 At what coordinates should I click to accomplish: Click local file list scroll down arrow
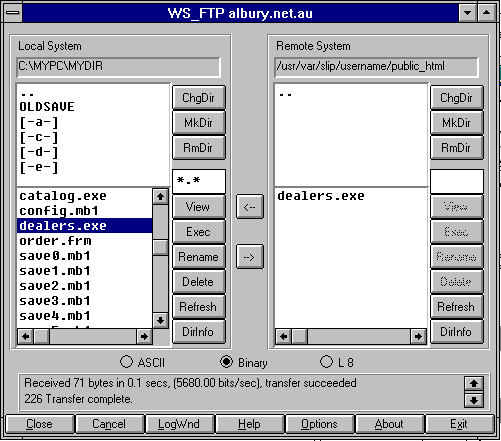pyautogui.click(x=160, y=320)
